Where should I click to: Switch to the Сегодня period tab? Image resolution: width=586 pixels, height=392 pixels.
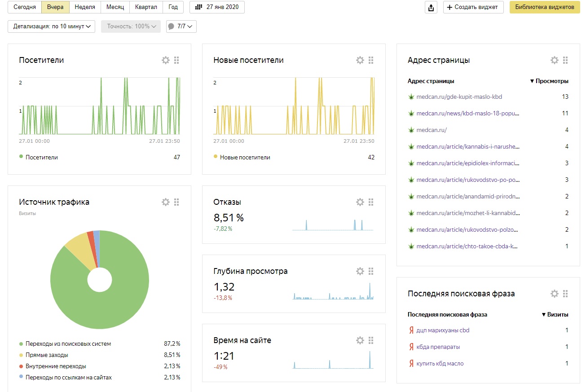(x=25, y=7)
